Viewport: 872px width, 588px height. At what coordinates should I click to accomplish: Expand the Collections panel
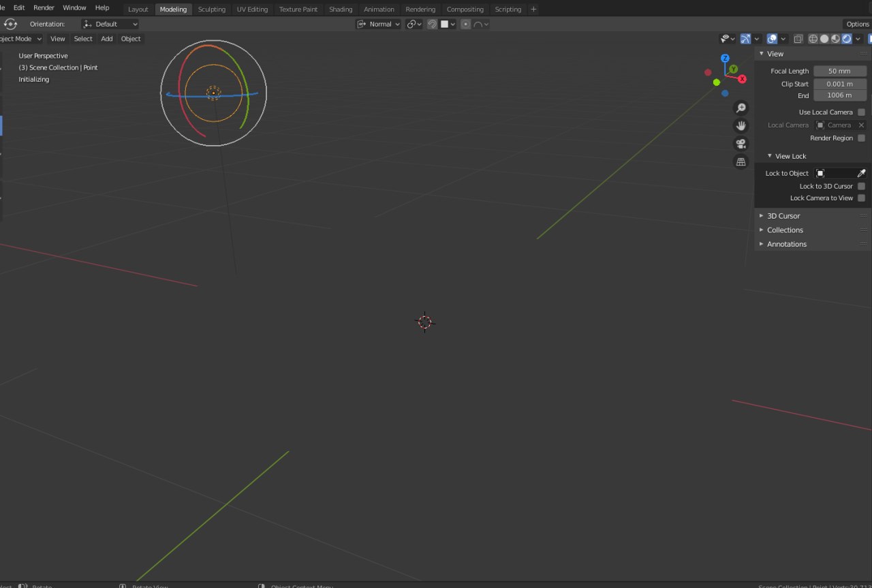click(762, 230)
